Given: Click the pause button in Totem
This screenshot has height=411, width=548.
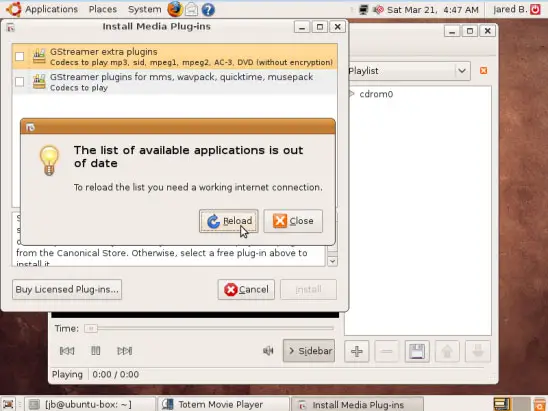Looking at the screenshot, I should (x=96, y=351).
